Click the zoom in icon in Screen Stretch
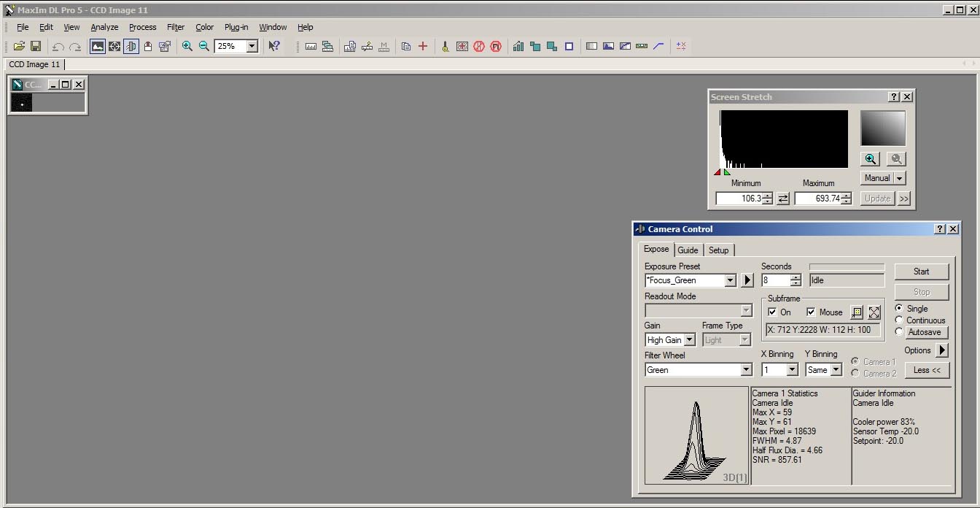Screen dimensions: 980x508 pos(871,159)
